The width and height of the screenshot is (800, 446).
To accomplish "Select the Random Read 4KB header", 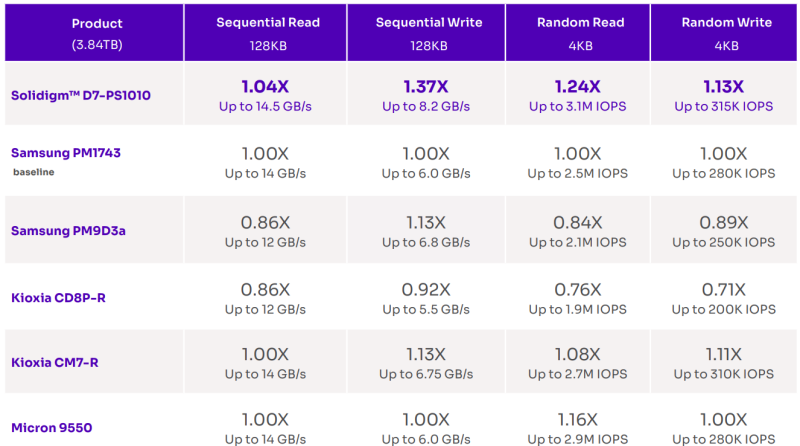I will (x=578, y=33).
